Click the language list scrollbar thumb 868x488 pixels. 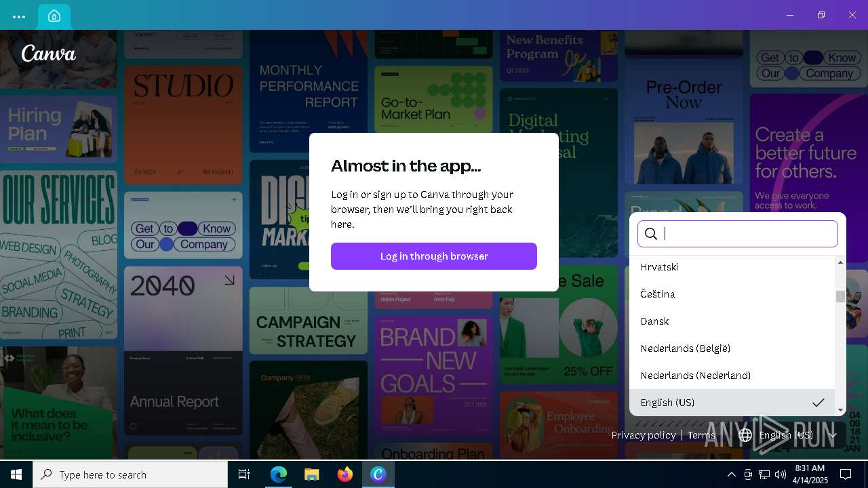click(841, 297)
